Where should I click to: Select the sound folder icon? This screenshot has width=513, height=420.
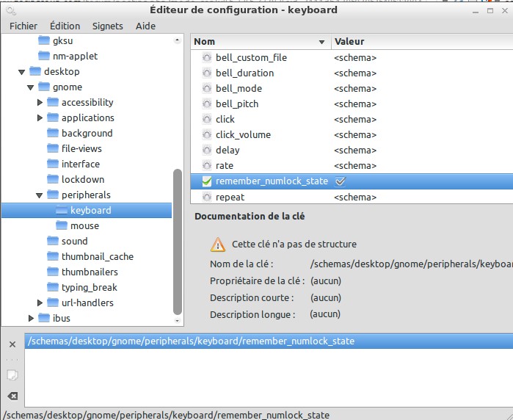click(x=52, y=241)
